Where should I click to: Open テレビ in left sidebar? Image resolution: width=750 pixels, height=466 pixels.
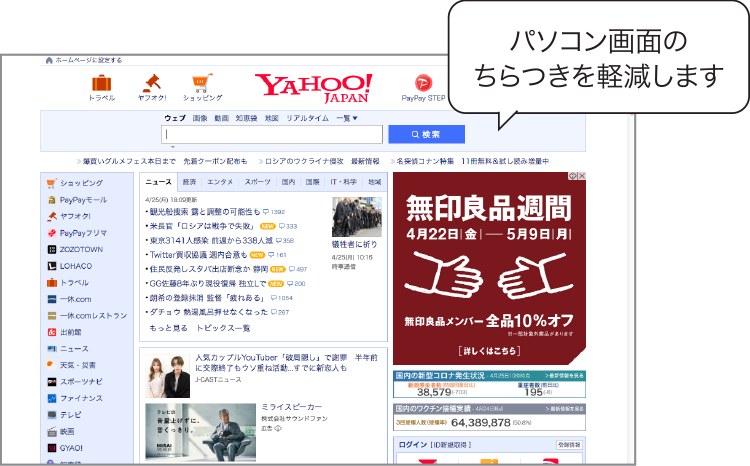tap(70, 415)
